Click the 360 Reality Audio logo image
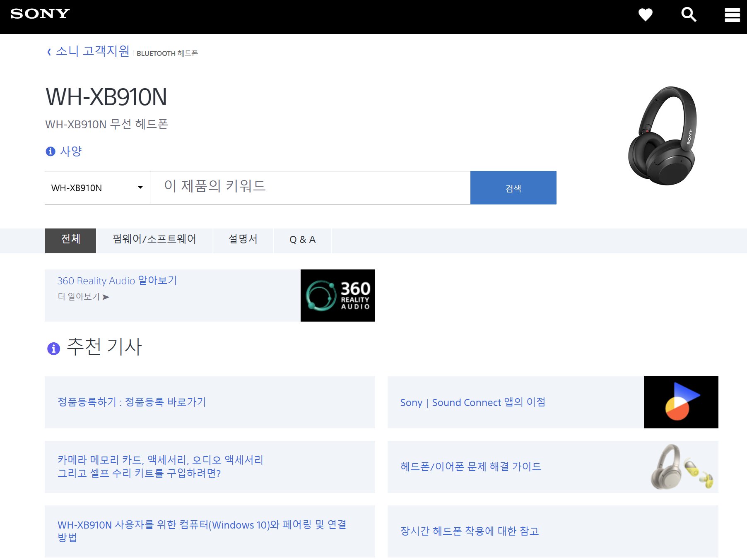This screenshot has width=747, height=560. coord(337,296)
